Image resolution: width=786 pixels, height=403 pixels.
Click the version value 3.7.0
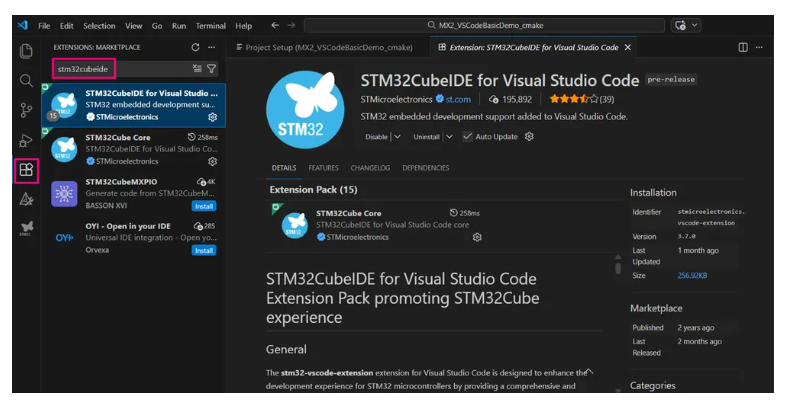click(686, 236)
